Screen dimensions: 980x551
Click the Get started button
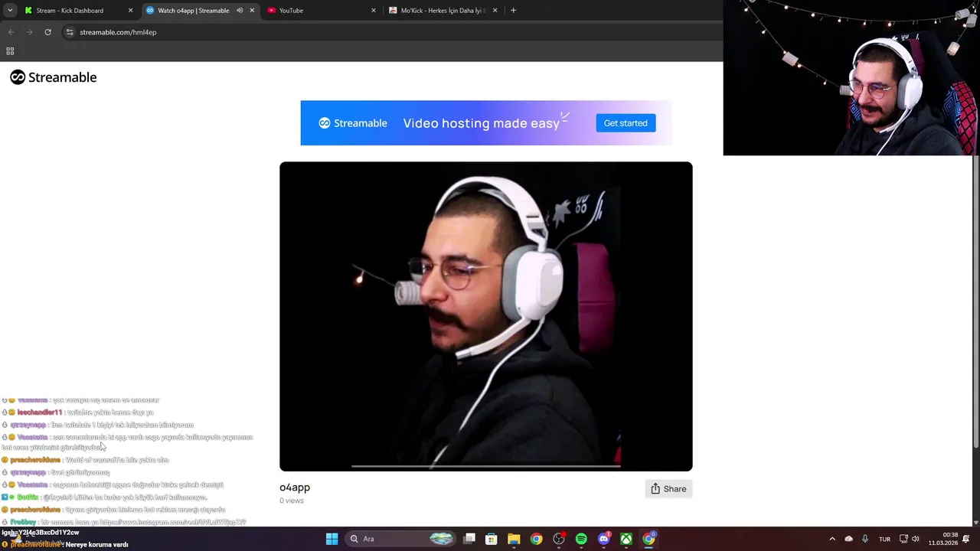(x=626, y=123)
